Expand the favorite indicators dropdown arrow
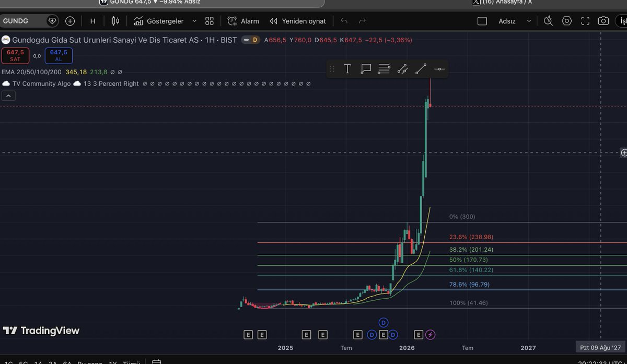This screenshot has width=627, height=364. [x=194, y=21]
